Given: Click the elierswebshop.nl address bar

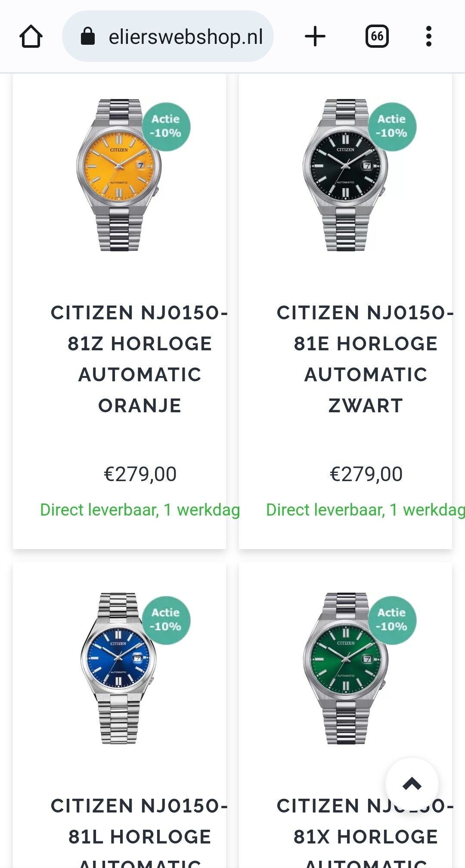Looking at the screenshot, I should click(168, 37).
